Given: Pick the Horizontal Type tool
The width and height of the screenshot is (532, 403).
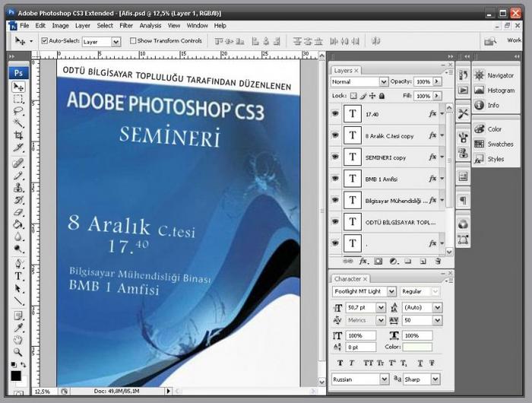Looking at the screenshot, I should [x=18, y=277].
